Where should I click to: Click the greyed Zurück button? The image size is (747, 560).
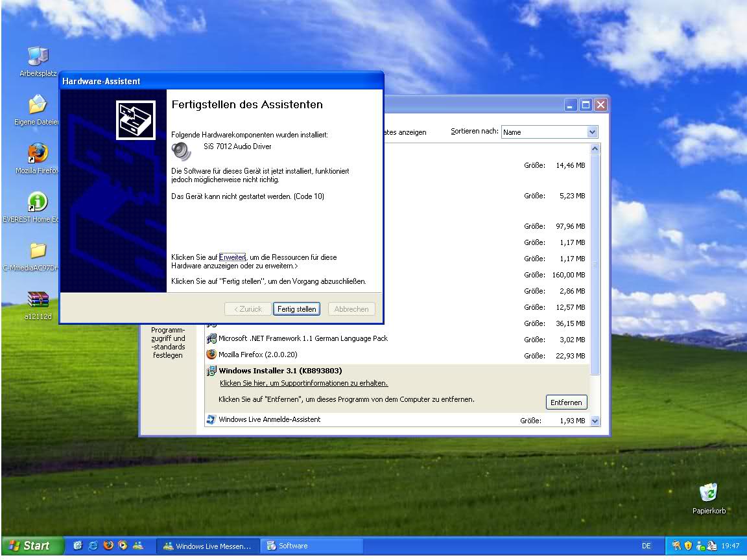click(248, 309)
